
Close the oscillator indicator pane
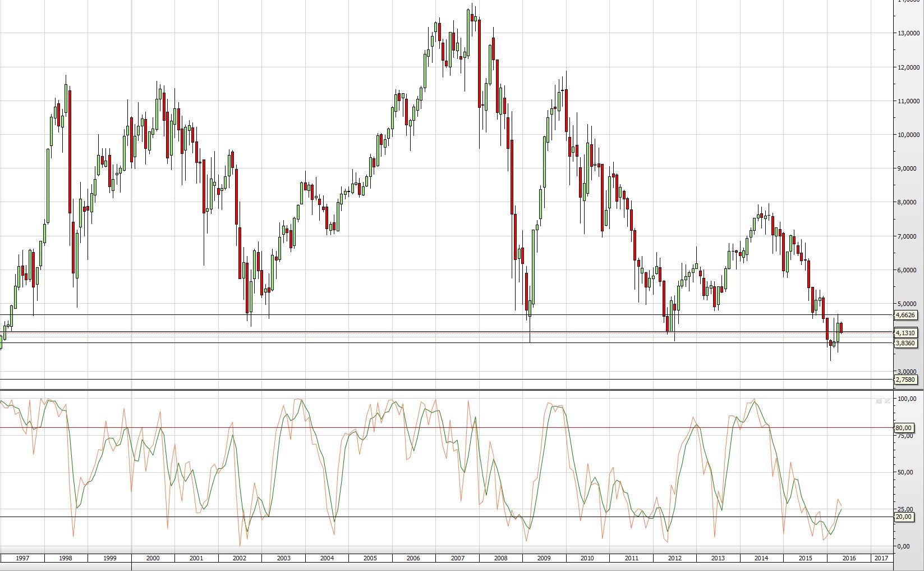point(887,401)
